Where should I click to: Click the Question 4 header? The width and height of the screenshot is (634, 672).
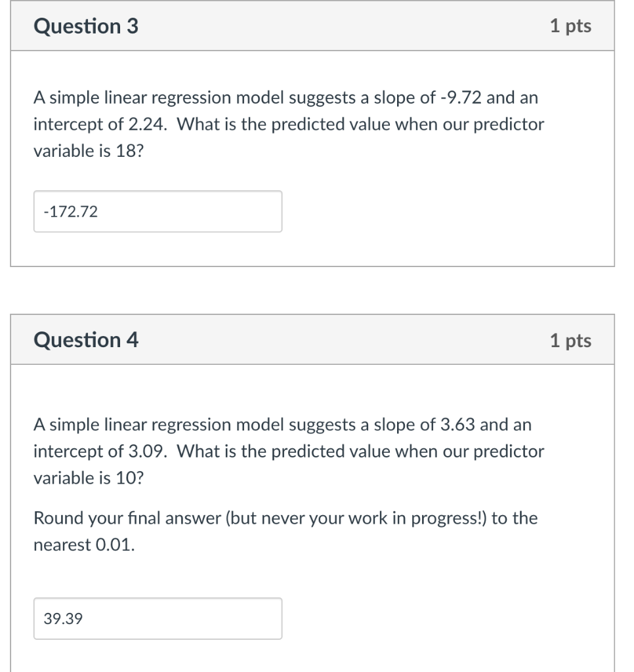click(x=85, y=339)
